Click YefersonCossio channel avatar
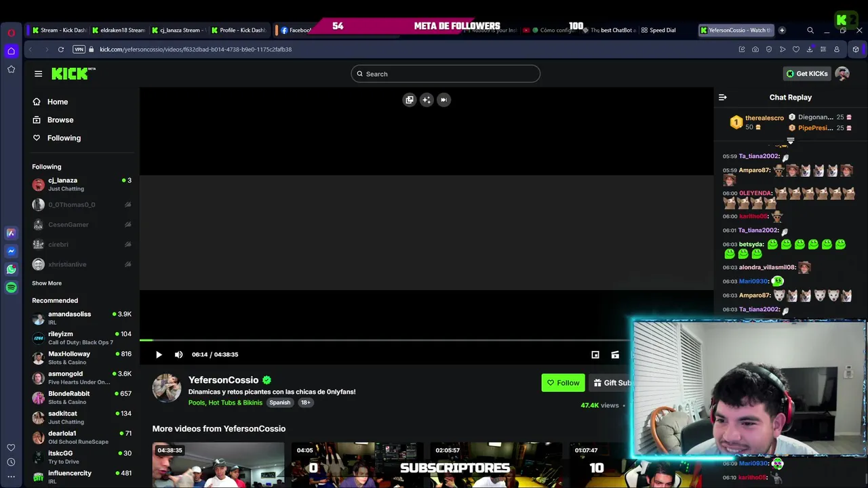 [167, 388]
